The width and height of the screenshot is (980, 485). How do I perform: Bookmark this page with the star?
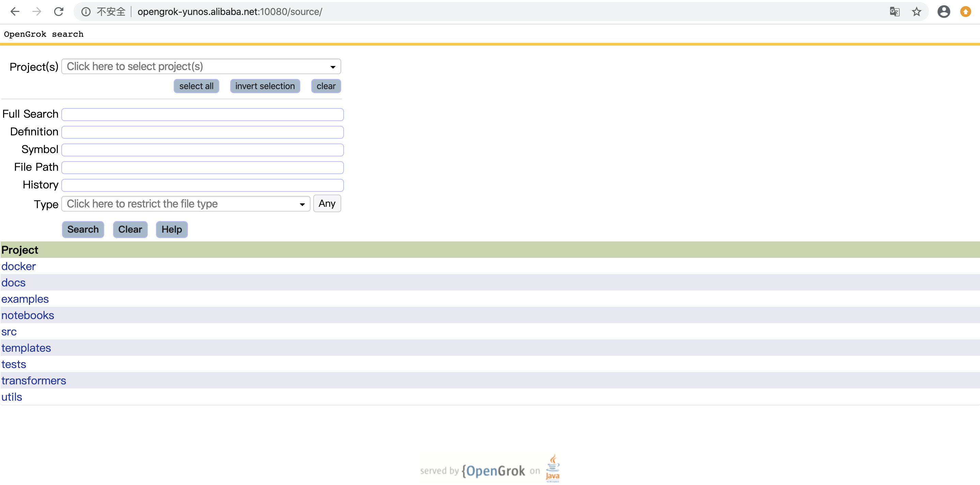pyautogui.click(x=916, y=12)
